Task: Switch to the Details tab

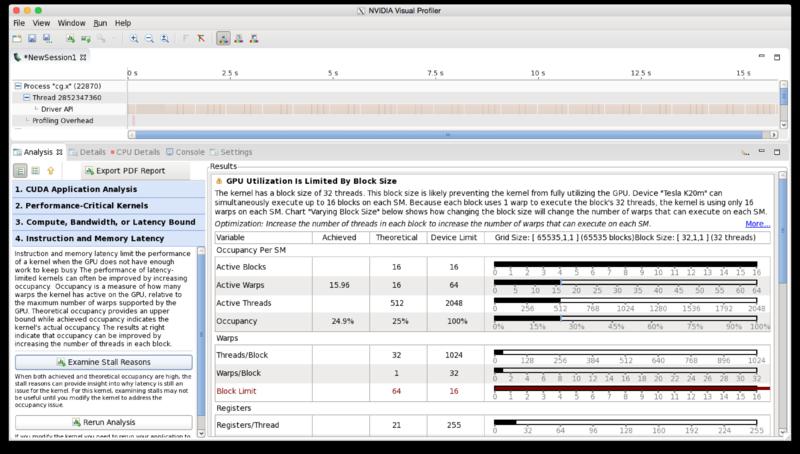Action: [x=87, y=152]
